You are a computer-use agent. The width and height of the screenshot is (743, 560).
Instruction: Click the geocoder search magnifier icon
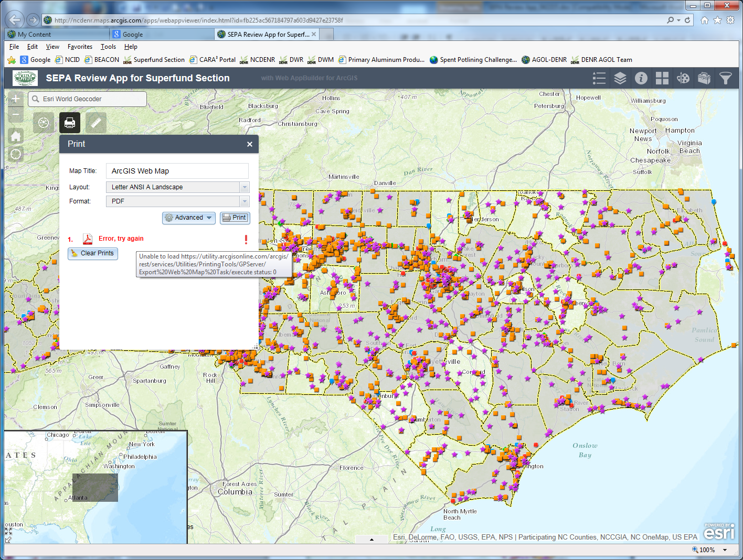click(x=36, y=99)
